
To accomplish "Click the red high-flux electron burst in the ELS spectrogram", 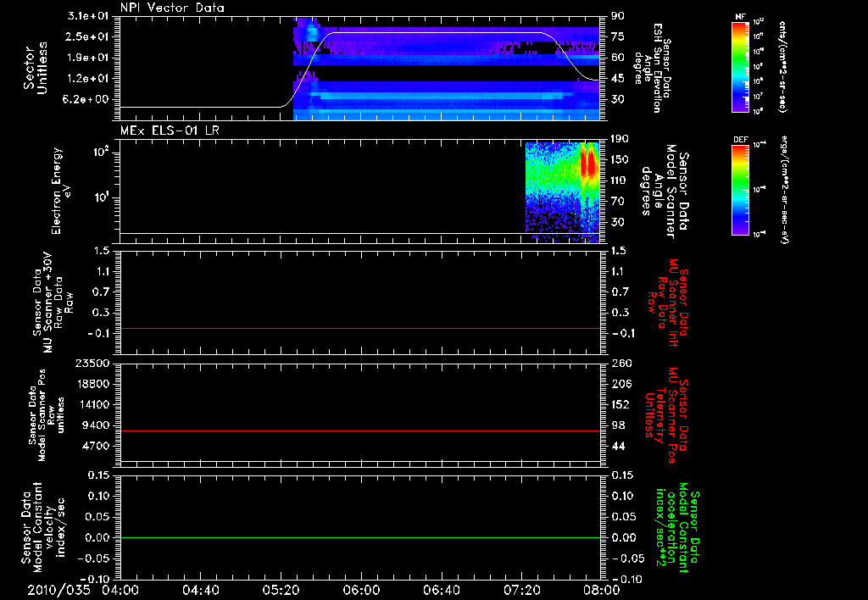I will (x=590, y=162).
